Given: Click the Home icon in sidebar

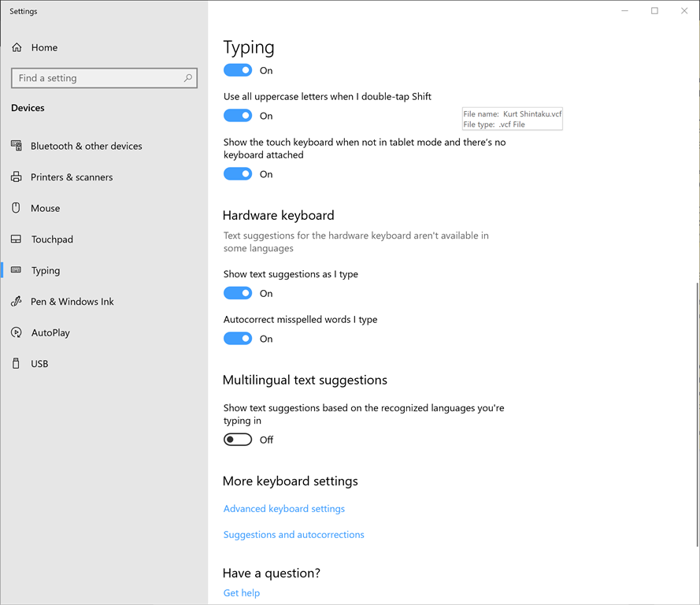Looking at the screenshot, I should (17, 48).
